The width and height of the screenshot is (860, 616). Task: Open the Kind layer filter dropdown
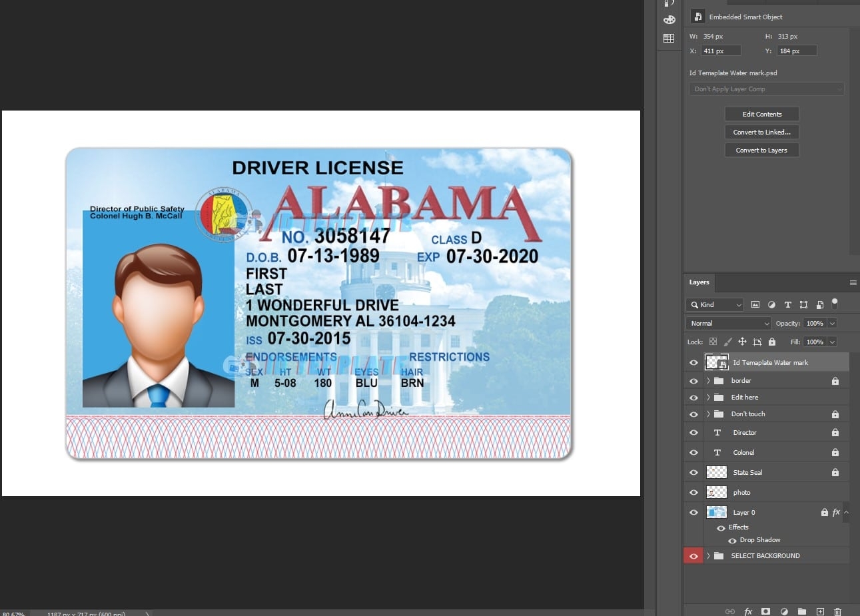[714, 304]
